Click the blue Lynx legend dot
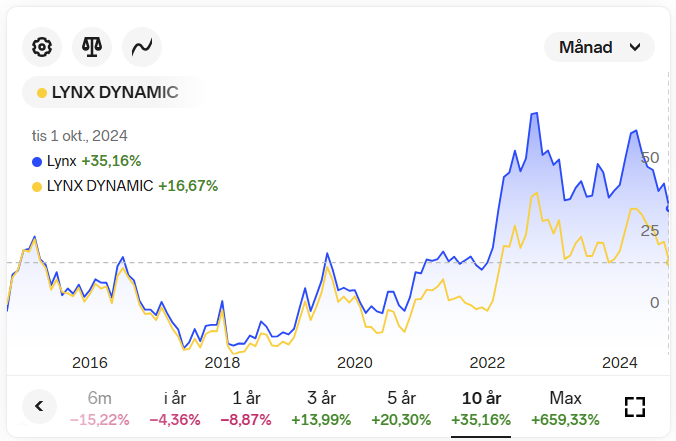676x441 pixels. point(37,160)
